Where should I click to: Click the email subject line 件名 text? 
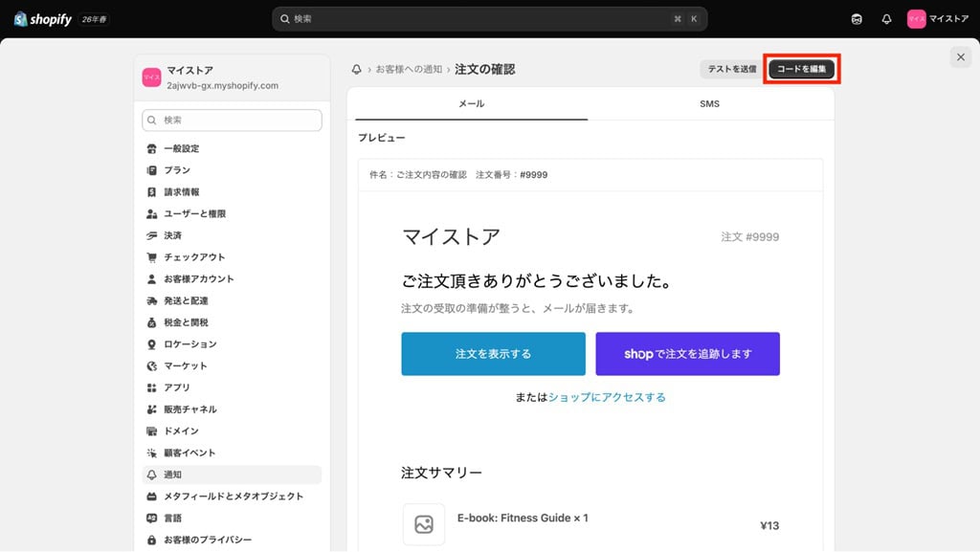click(458, 175)
